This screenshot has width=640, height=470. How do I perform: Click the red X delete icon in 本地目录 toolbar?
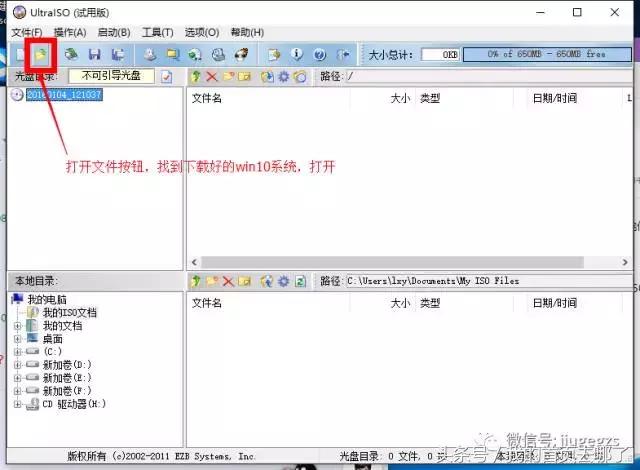coord(228,281)
